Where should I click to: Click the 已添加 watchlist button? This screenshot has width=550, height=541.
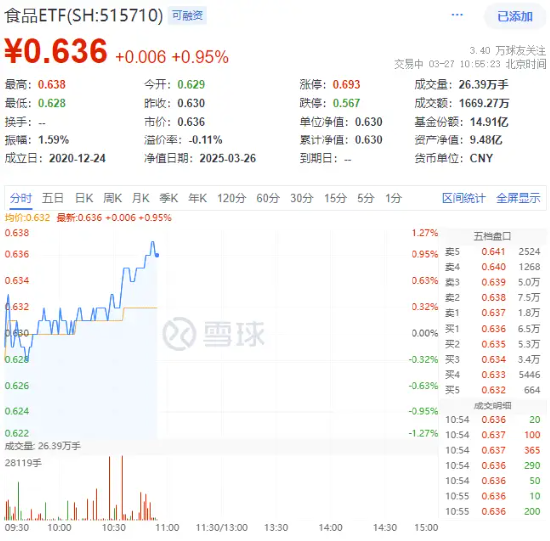515,16
